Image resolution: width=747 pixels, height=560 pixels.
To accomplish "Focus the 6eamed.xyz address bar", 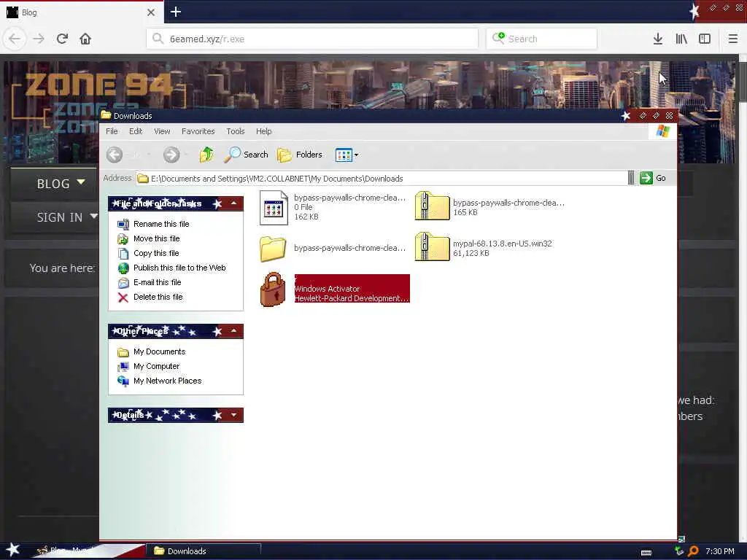I will click(312, 39).
